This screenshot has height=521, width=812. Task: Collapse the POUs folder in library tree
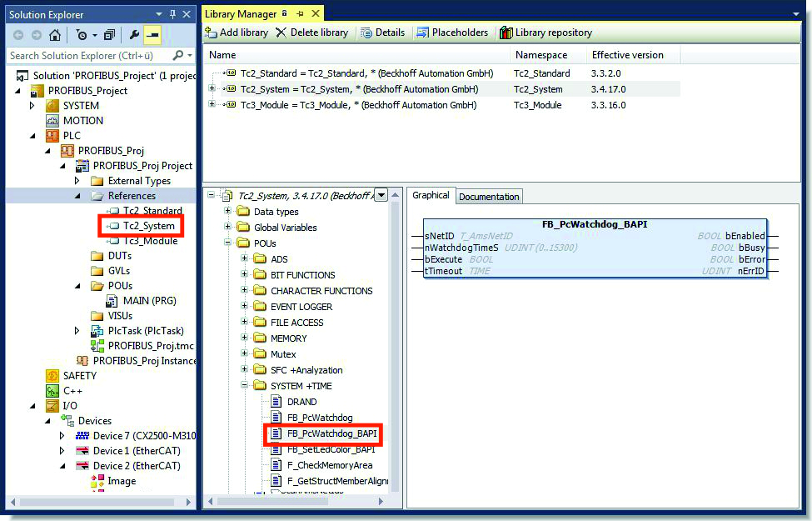tap(227, 242)
